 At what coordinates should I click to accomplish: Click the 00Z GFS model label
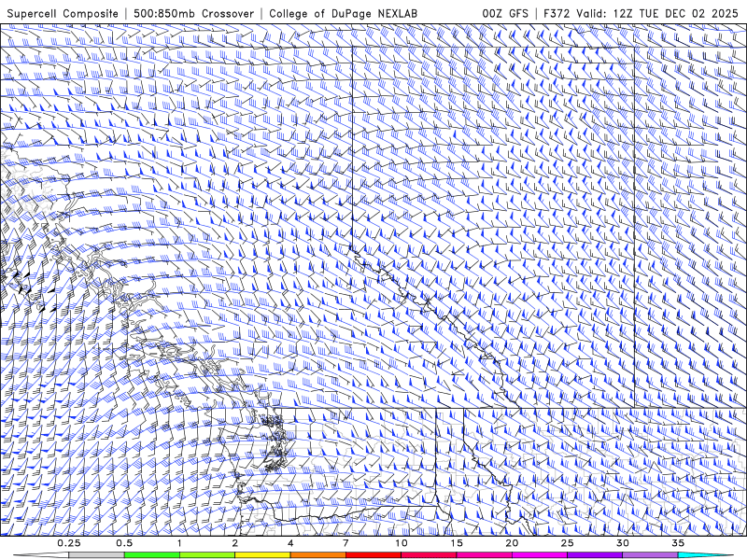[x=505, y=13]
